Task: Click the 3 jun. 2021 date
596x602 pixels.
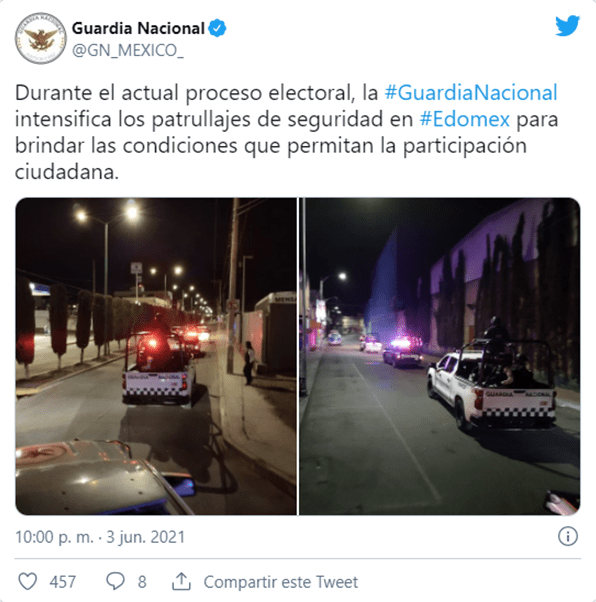Action: coord(146,537)
